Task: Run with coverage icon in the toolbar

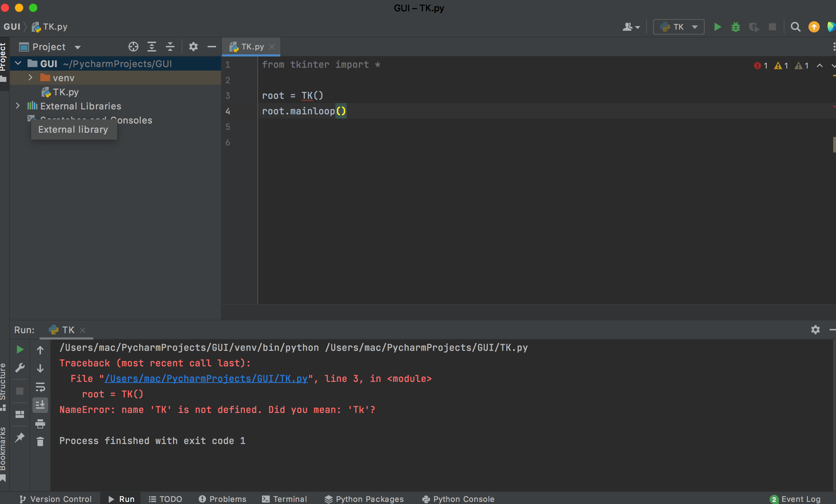Action: [x=754, y=27]
